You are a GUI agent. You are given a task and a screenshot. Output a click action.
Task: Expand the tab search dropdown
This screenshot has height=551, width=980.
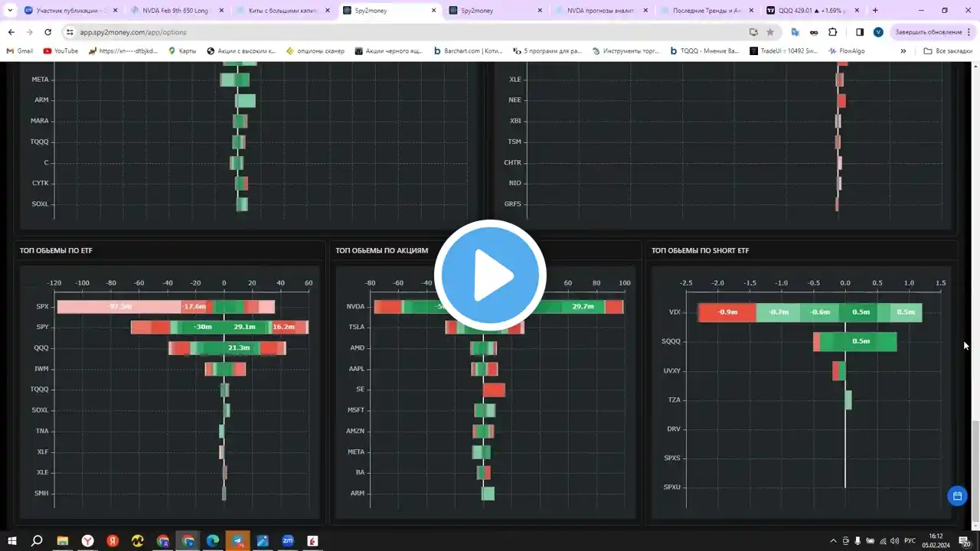click(x=10, y=11)
